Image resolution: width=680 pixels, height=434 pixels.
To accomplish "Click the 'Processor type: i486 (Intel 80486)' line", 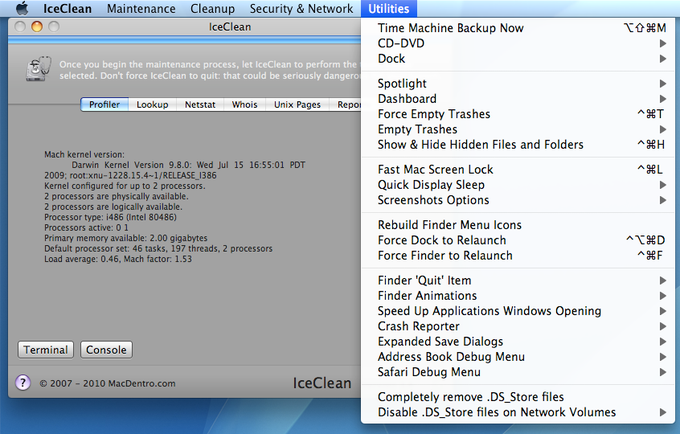I will tap(110, 217).
